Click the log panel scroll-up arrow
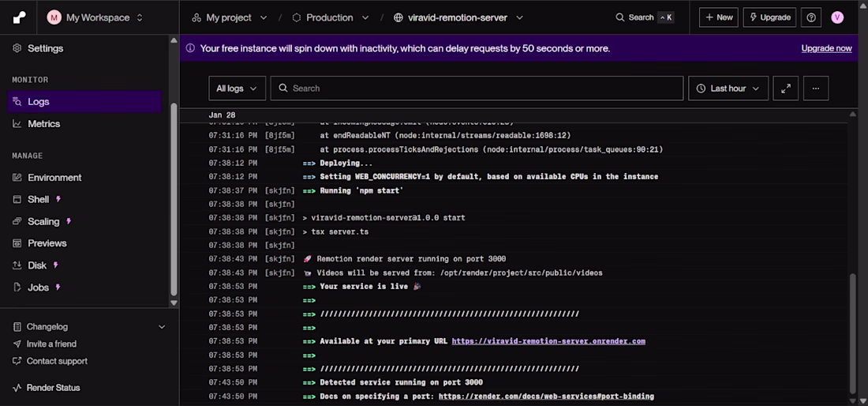Image resolution: width=868 pixels, height=406 pixels. (852, 114)
